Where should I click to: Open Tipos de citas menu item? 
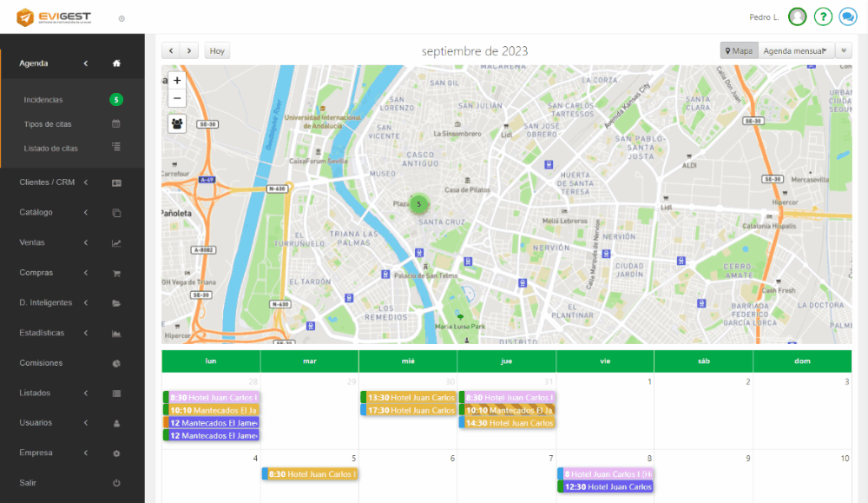[48, 124]
